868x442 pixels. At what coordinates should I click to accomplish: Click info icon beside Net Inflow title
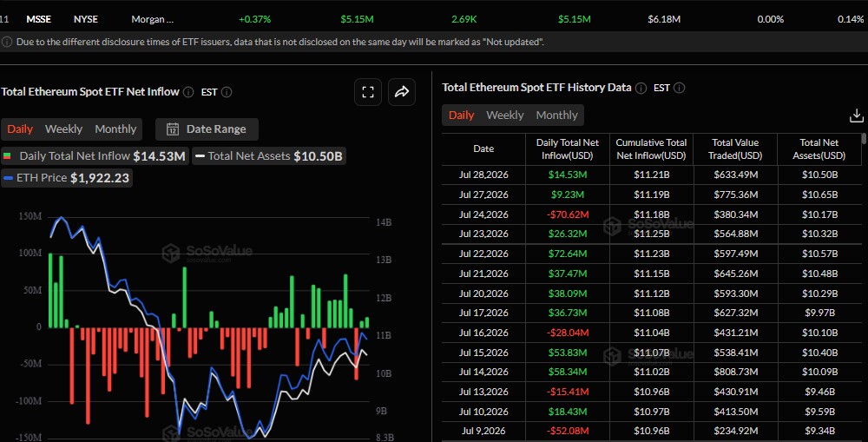188,92
